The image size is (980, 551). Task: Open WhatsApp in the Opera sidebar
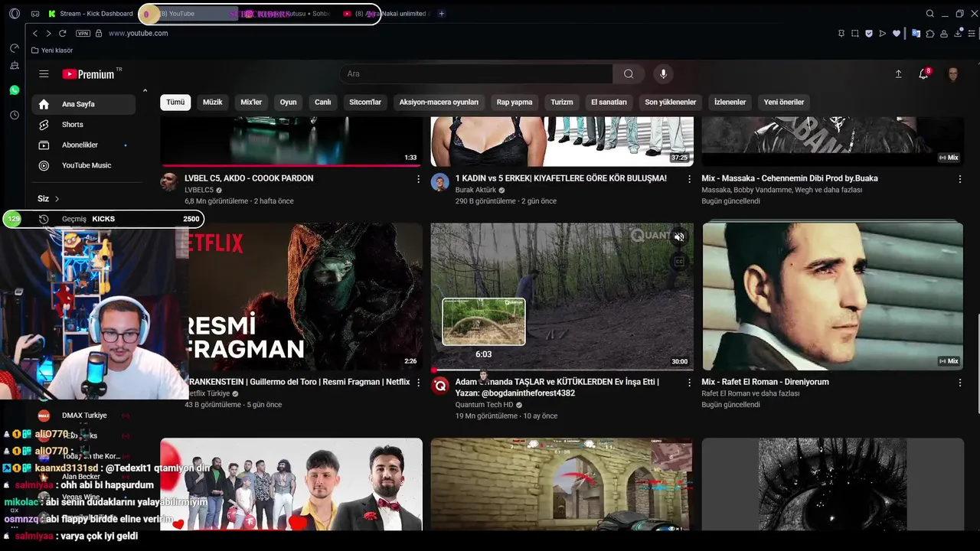[x=15, y=90]
